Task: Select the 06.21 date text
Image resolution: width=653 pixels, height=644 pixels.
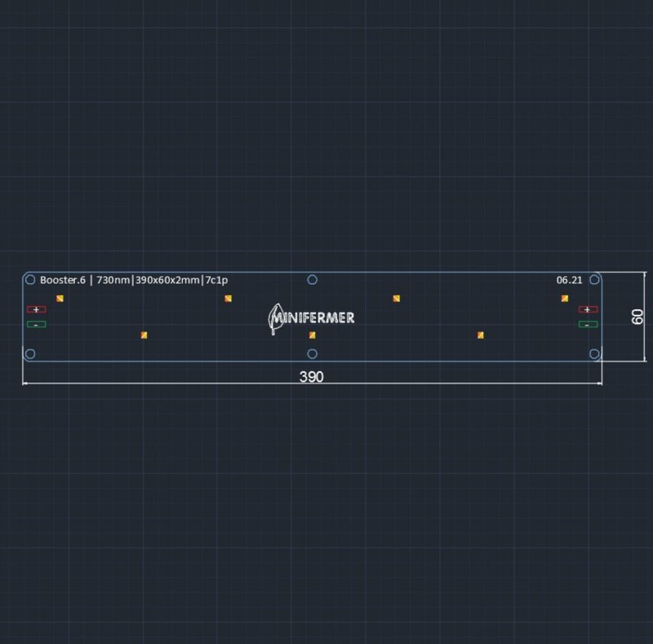Action: [x=569, y=280]
